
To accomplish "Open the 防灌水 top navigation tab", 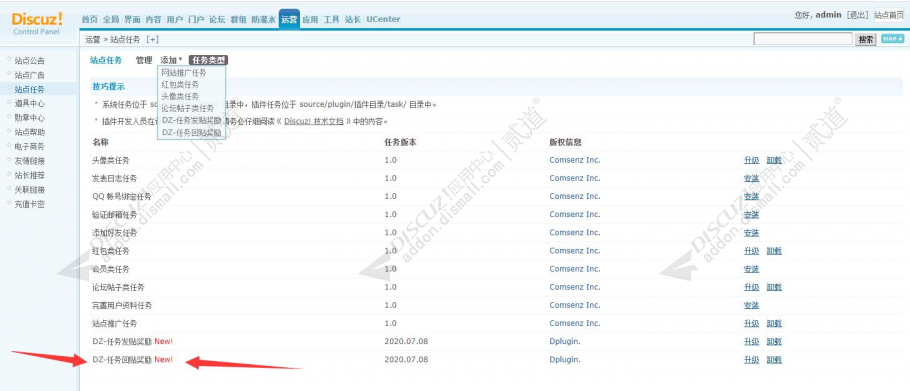I will click(263, 19).
